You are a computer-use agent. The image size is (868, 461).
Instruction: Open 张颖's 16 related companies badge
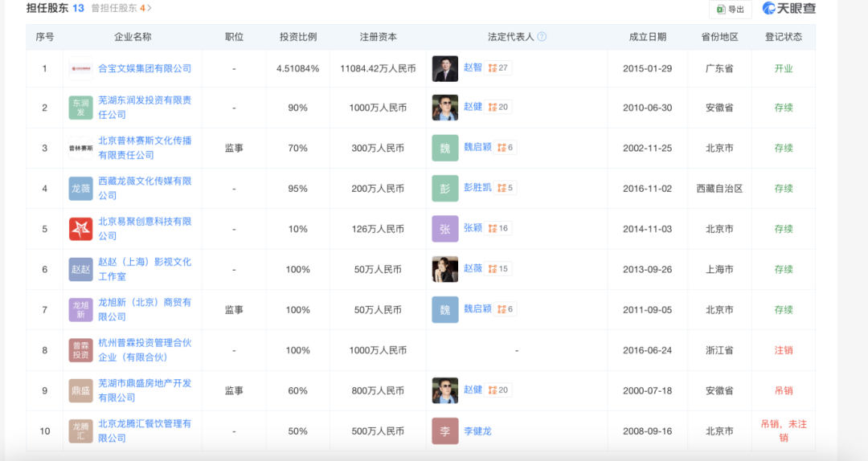[498, 229]
